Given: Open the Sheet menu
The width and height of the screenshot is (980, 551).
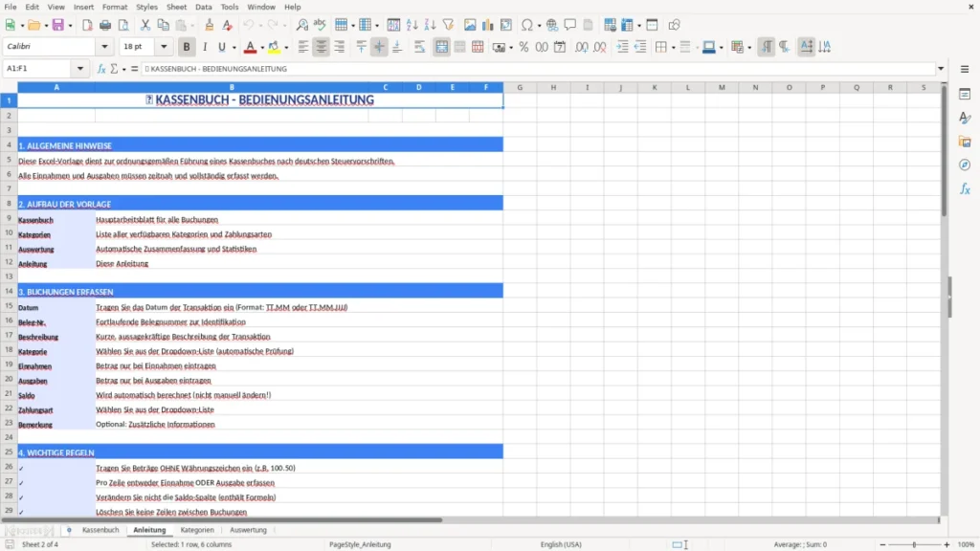Looking at the screenshot, I should point(176,7).
